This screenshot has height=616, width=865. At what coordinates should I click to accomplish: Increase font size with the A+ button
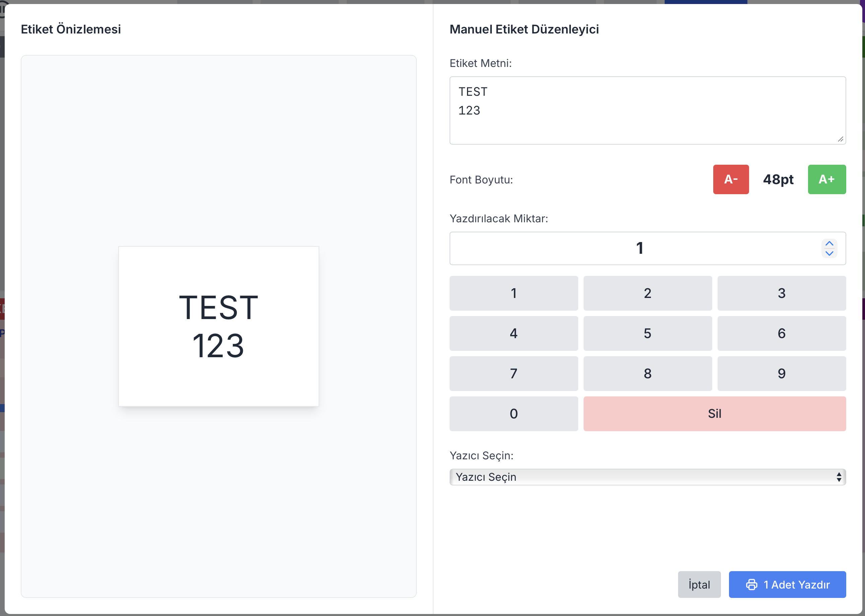pyautogui.click(x=827, y=179)
